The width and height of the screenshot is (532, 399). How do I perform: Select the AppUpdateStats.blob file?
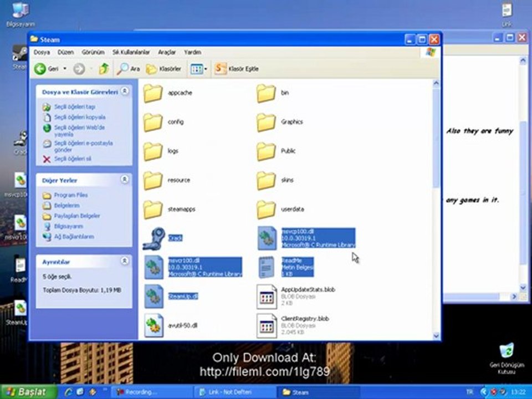267,296
